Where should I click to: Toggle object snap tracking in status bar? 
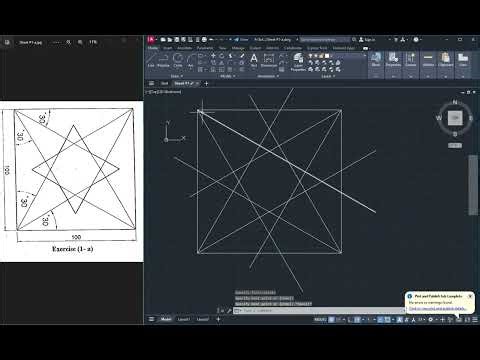click(380, 319)
